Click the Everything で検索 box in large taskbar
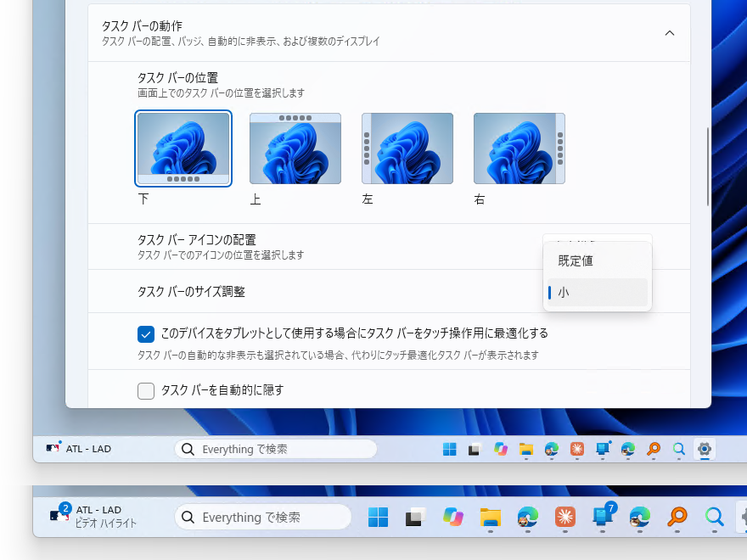Image resolution: width=747 pixels, height=560 pixels. pos(263,517)
